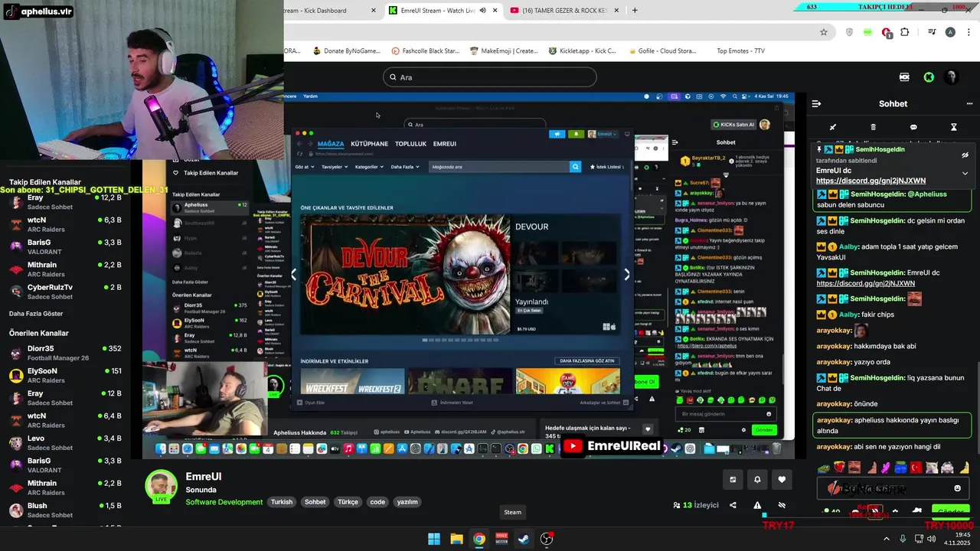The width and height of the screenshot is (980, 551).
Task: Open Diorr35 recommended channel
Action: tap(65, 353)
